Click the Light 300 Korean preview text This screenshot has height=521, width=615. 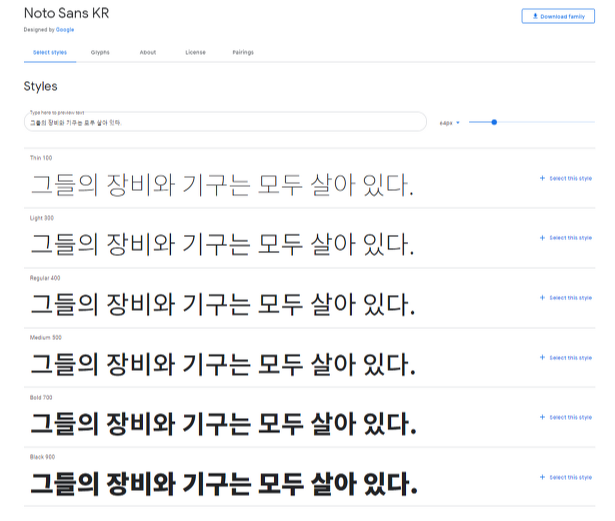(x=222, y=244)
